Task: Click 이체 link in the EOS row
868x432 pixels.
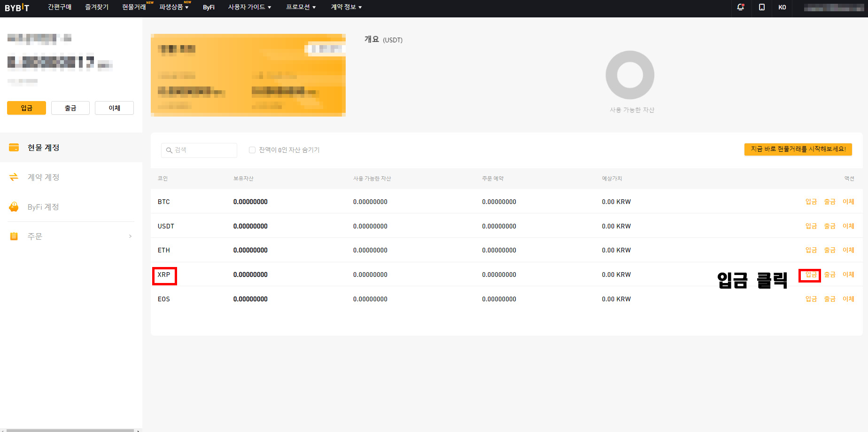Action: coord(848,299)
